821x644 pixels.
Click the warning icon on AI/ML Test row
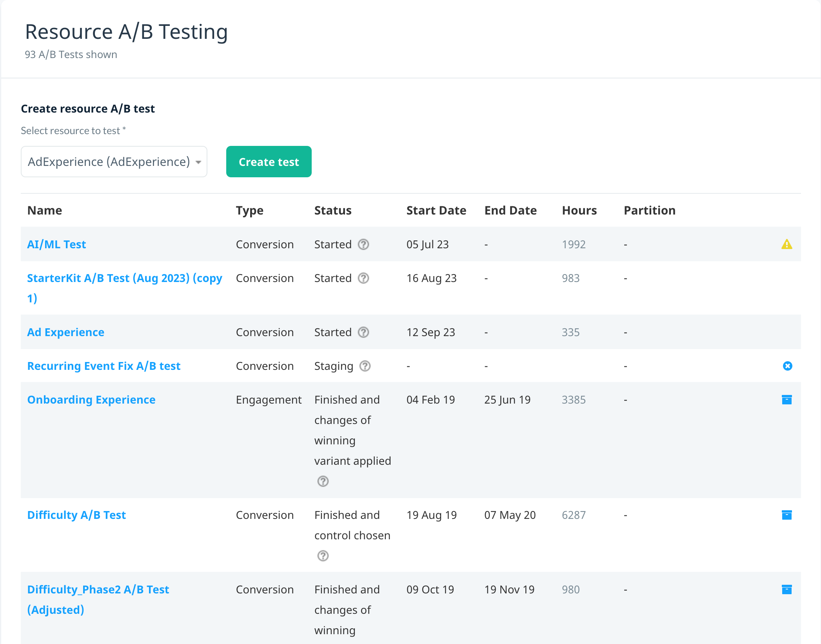pos(786,244)
